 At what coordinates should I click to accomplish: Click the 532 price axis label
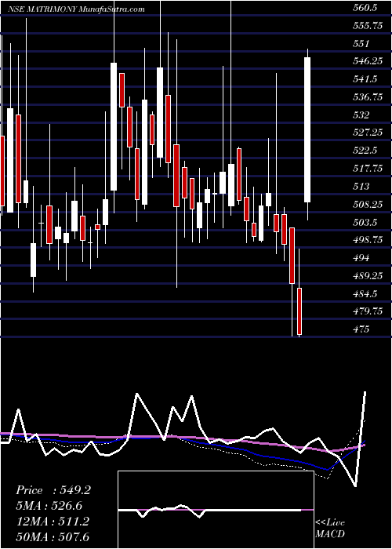361,115
